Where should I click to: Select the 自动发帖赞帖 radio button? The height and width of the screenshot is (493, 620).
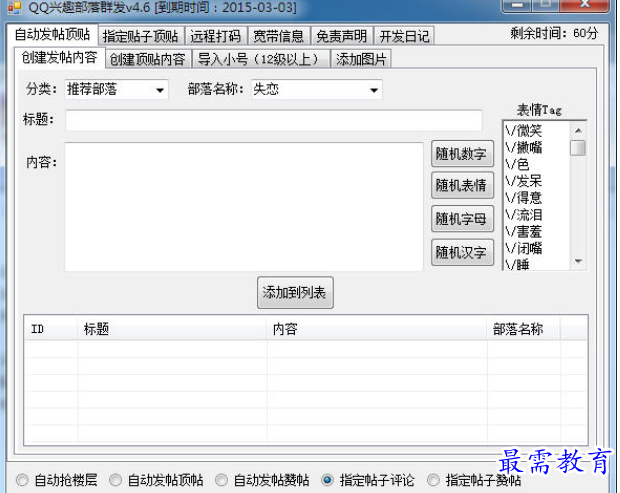click(x=221, y=480)
